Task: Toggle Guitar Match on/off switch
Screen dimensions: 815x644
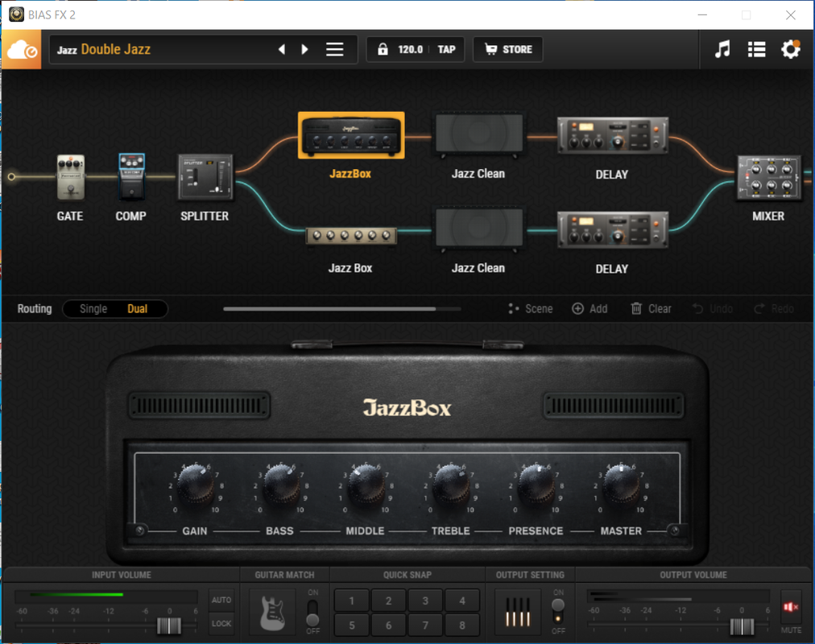Action: click(x=313, y=613)
